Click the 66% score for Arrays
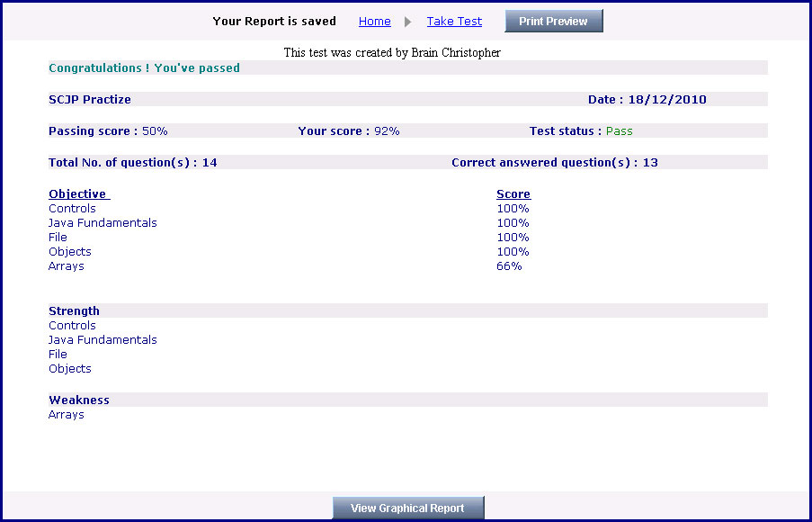The width and height of the screenshot is (812, 522). tap(509, 266)
